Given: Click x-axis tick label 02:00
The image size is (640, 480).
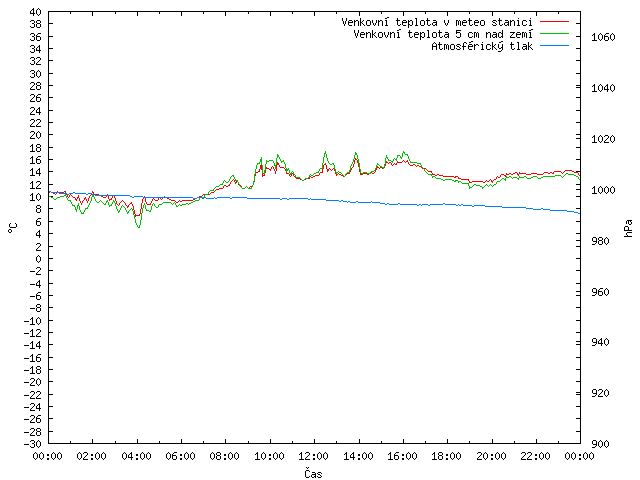Looking at the screenshot, I should [91, 456].
